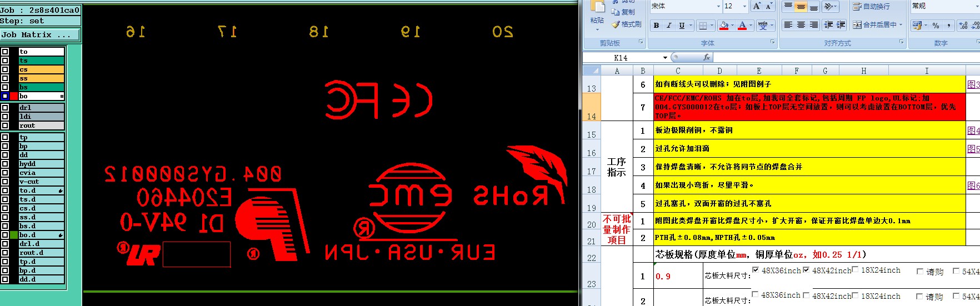The image size is (980, 306).
Task: Decrease indent in the alignment group
Action: tap(828, 25)
